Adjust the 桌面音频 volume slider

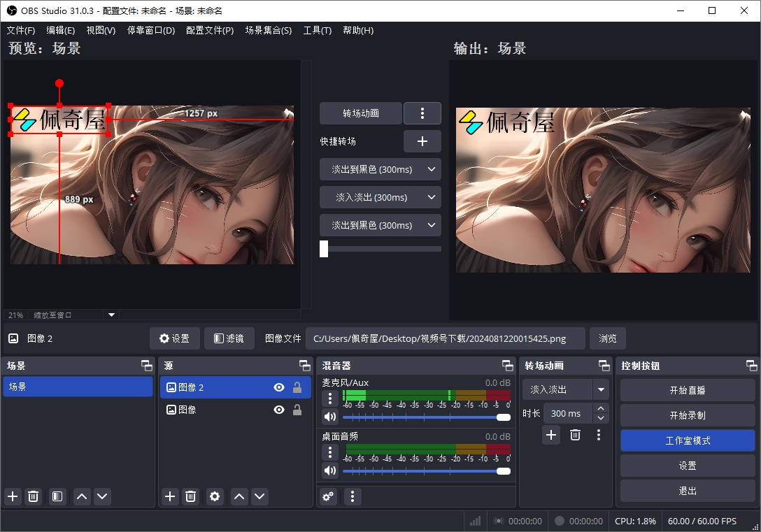pos(427,470)
